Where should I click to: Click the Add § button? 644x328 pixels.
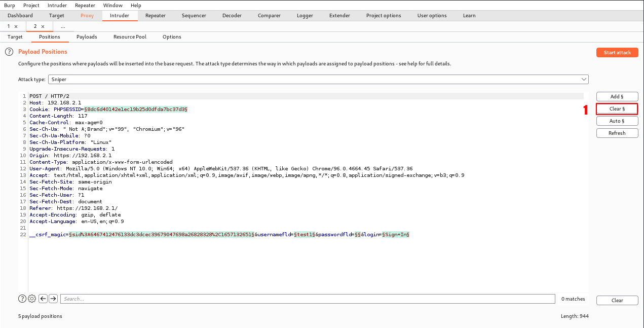[617, 96]
